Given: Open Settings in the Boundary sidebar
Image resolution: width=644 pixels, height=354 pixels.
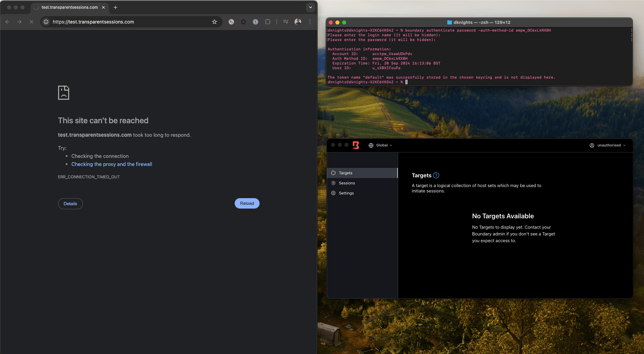Looking at the screenshot, I should coord(346,193).
